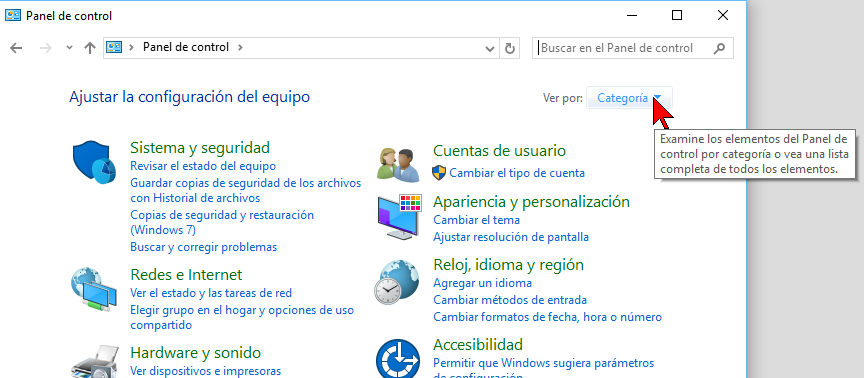The width and height of the screenshot is (864, 378).
Task: Click Agregar un idioma link
Action: click(x=482, y=283)
